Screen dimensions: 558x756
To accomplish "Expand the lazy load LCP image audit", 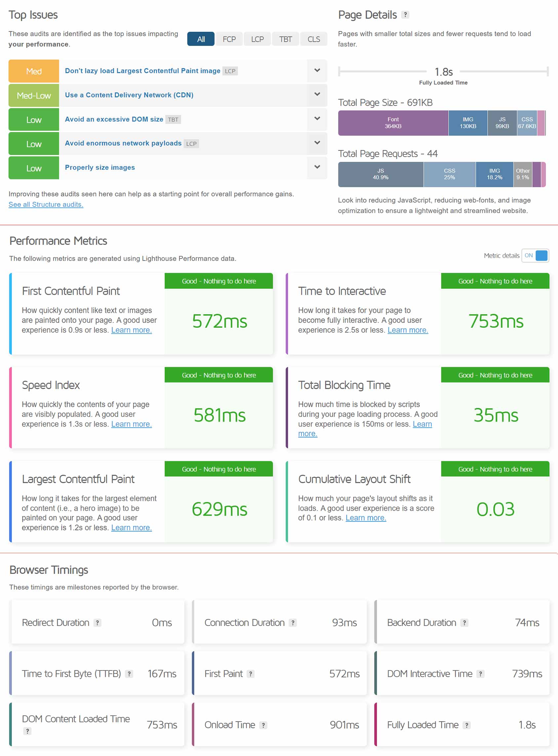I will 317,71.
